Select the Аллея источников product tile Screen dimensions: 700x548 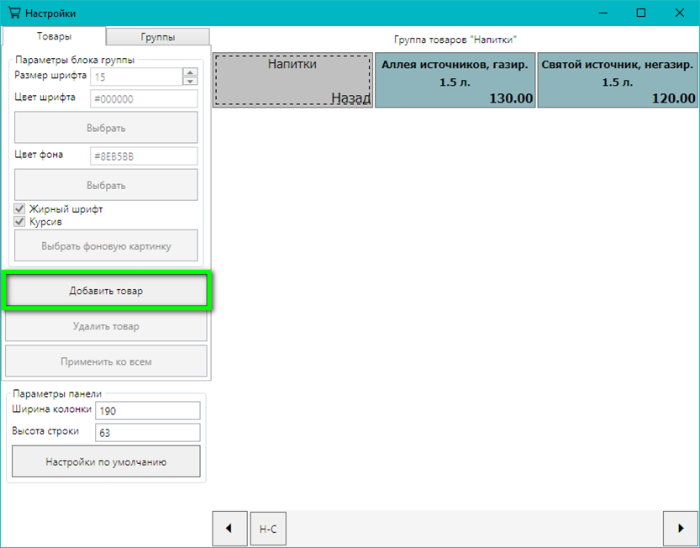pyautogui.click(x=455, y=80)
